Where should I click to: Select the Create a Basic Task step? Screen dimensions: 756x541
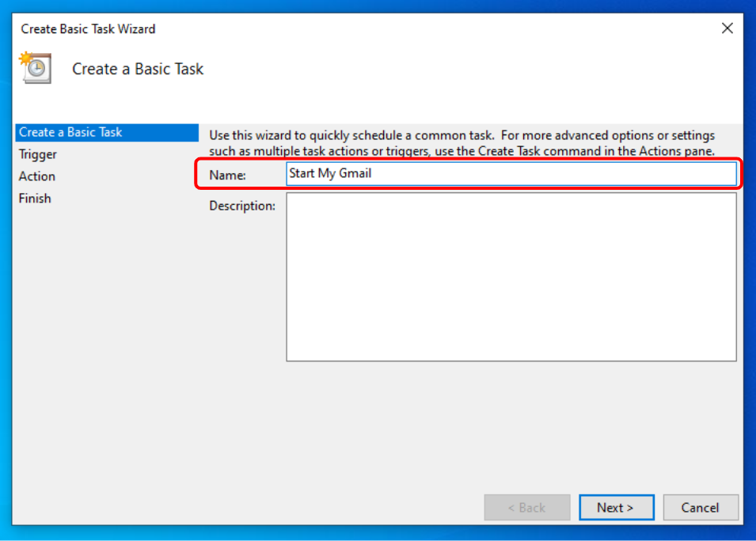point(107,132)
